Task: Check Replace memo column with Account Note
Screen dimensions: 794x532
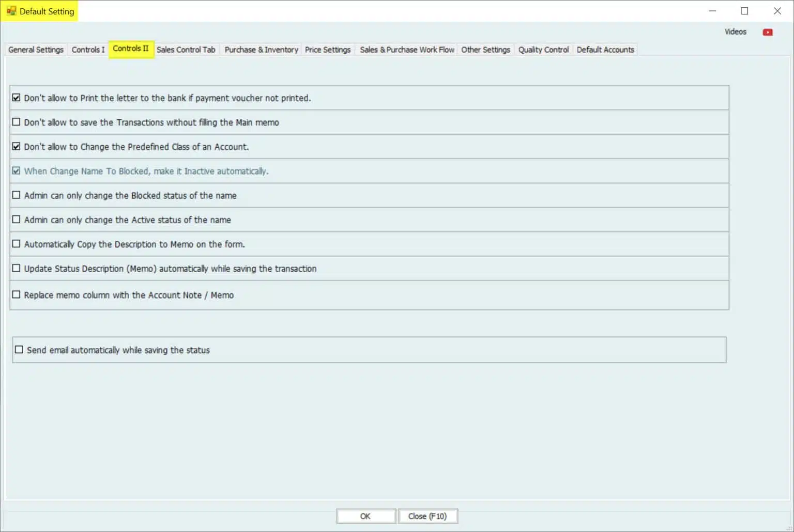Action: 17,295
